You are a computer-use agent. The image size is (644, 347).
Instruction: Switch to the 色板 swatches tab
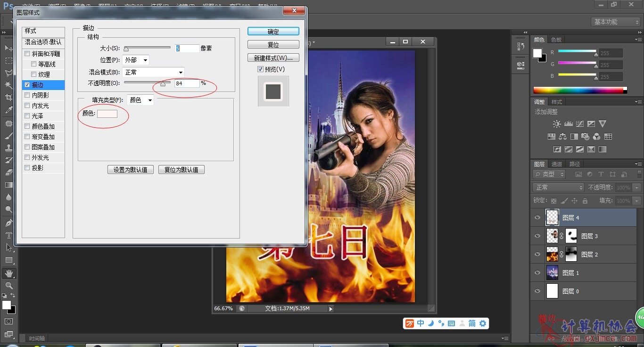[557, 40]
